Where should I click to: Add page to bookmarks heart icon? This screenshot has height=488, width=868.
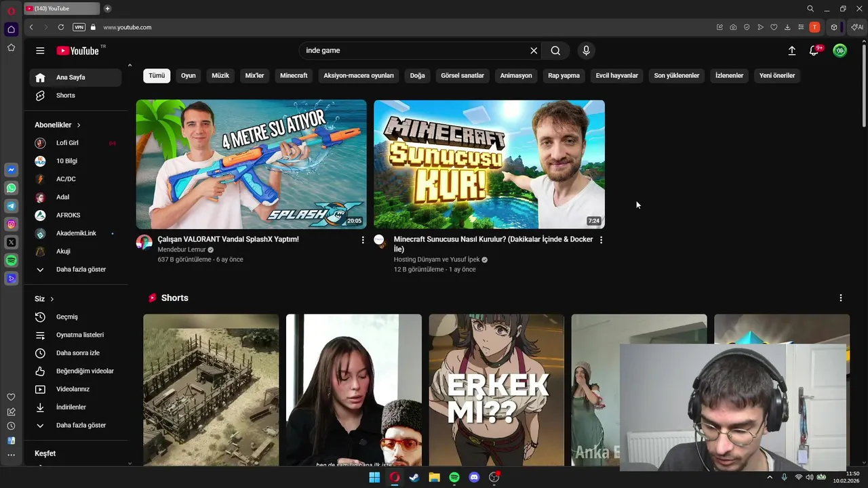pos(774,27)
